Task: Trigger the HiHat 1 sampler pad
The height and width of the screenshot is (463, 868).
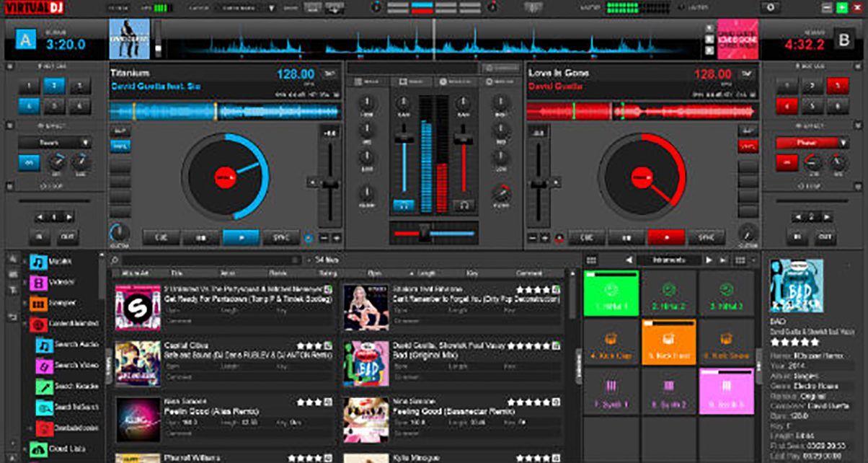Action: click(x=611, y=293)
